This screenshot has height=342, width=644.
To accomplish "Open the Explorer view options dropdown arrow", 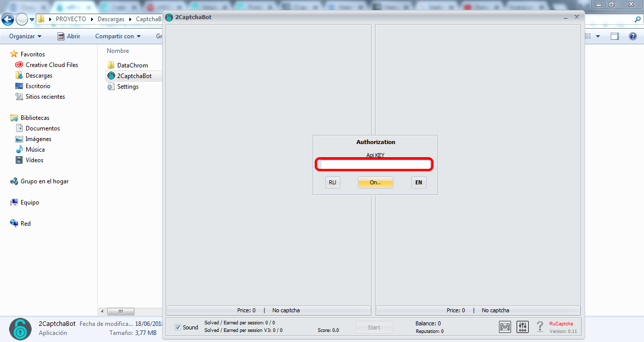I will coord(598,36).
